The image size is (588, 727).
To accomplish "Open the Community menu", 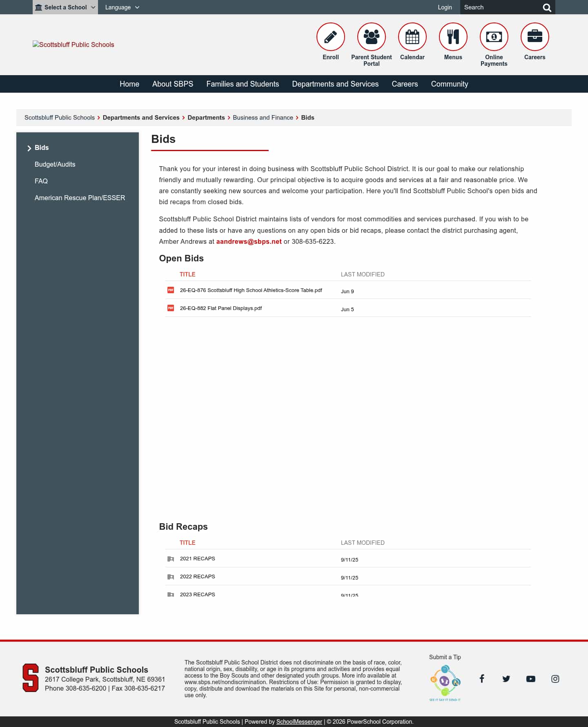I will coord(450,84).
